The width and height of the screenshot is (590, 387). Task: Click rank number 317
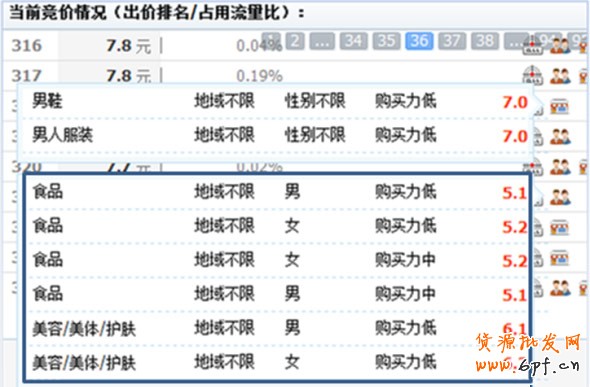click(x=26, y=76)
